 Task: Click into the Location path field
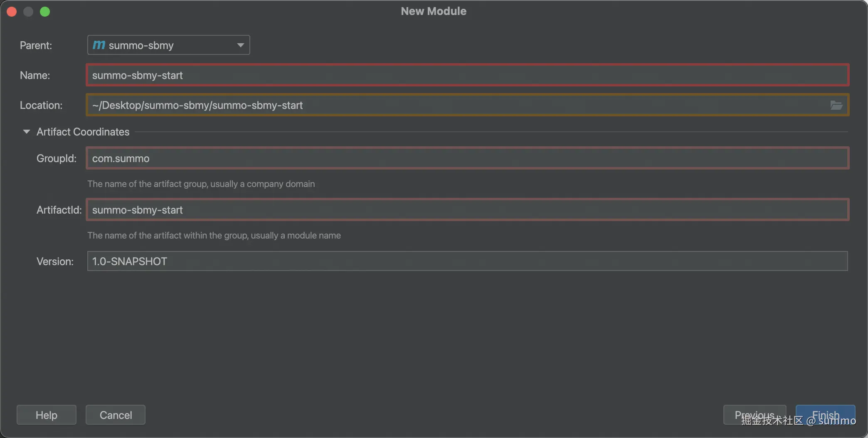[x=457, y=105]
